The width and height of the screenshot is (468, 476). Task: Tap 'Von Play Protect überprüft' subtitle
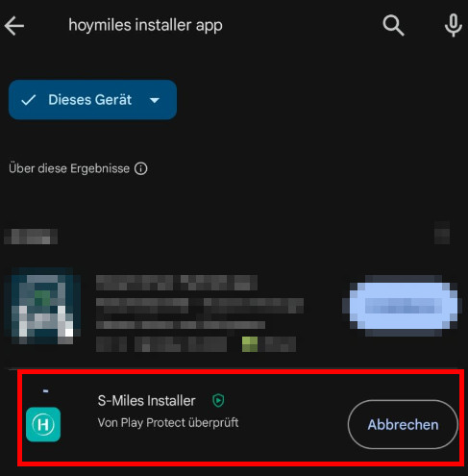(x=168, y=423)
